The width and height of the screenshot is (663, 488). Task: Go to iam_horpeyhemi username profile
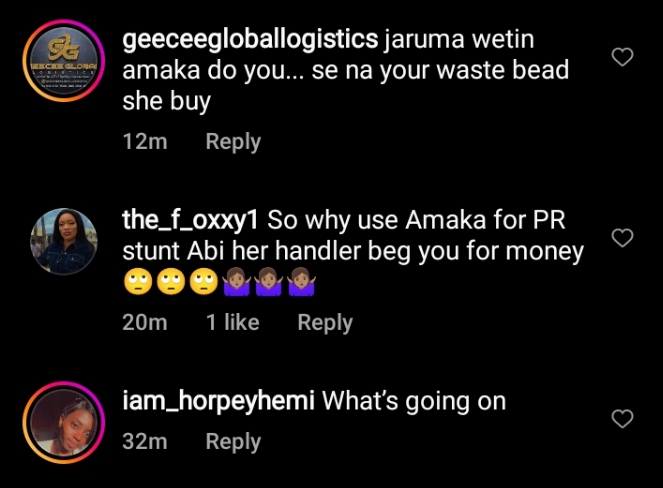218,401
